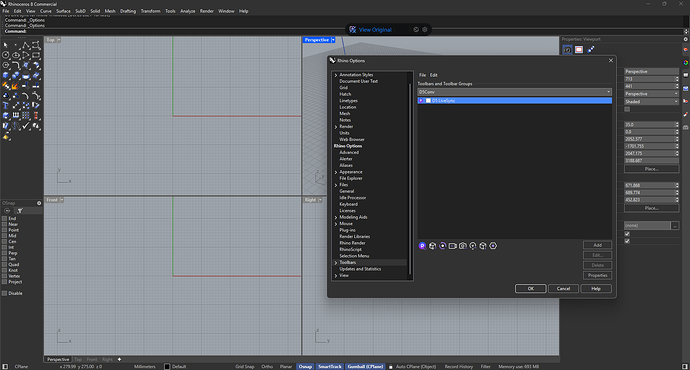
Task: Enable the End object snap checkbox
Action: (4, 218)
